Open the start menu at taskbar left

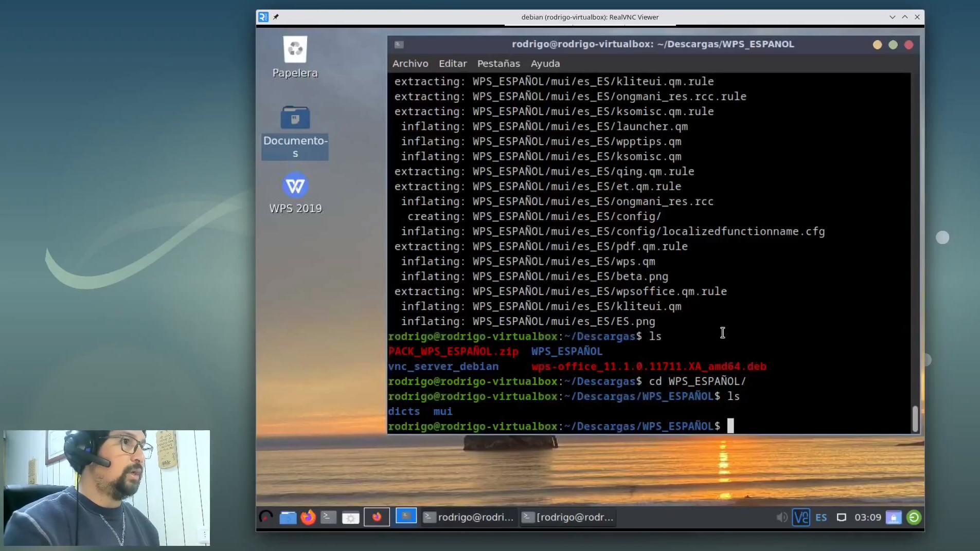click(x=266, y=518)
